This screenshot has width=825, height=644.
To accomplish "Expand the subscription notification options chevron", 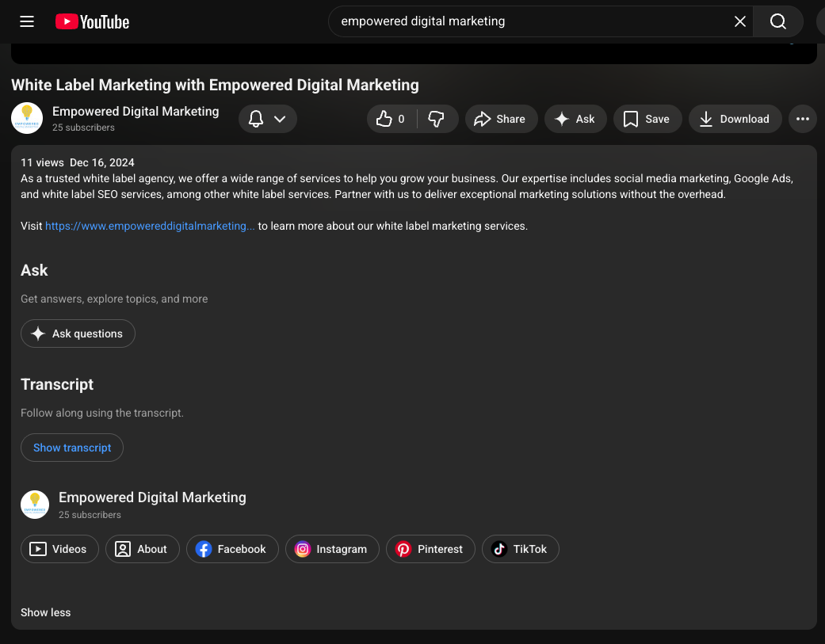I will (278, 118).
